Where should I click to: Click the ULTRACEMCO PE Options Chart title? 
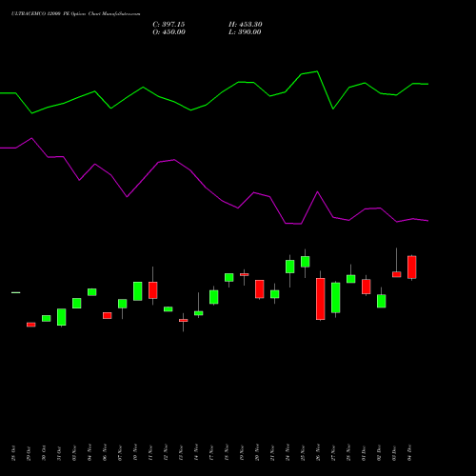coord(75,14)
